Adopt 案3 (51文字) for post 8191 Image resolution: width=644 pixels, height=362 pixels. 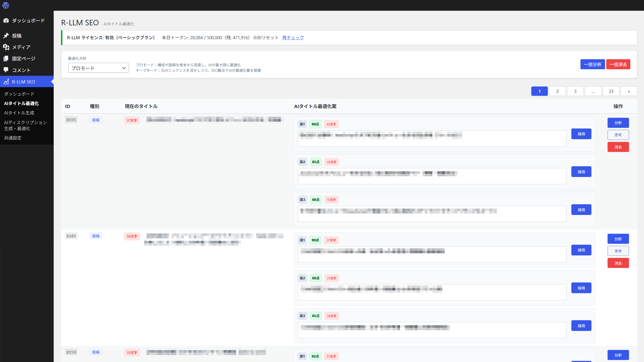(x=581, y=210)
